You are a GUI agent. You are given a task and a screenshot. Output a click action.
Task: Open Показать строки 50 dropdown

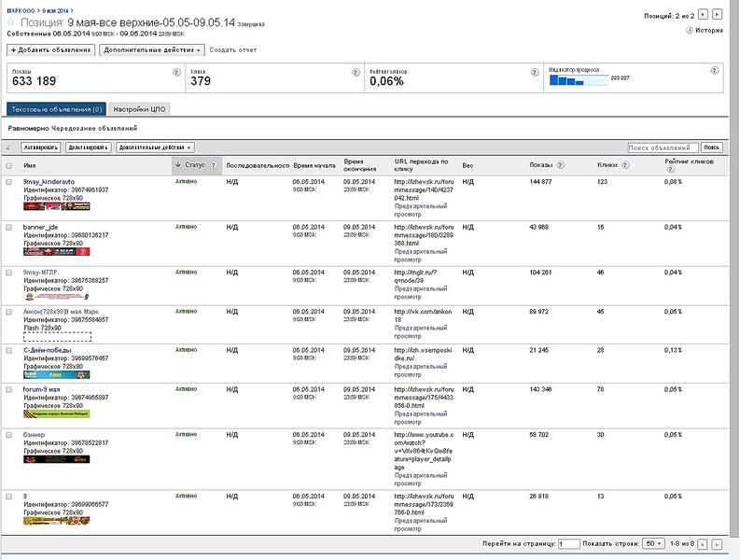tap(653, 544)
